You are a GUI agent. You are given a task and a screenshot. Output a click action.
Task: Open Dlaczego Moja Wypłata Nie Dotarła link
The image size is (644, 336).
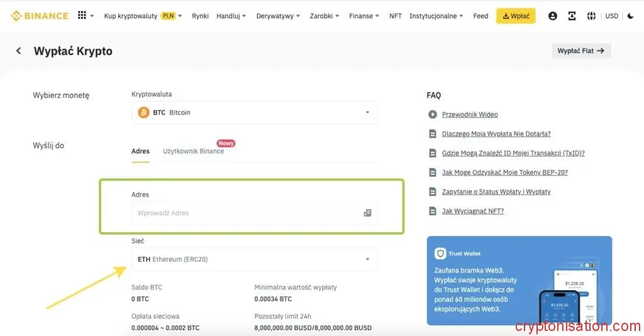[496, 134]
